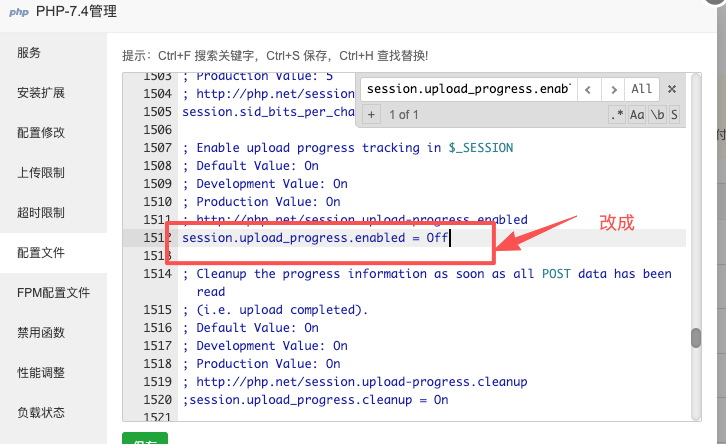Click empty line 1506 number in gutter
726x444 pixels.
[157, 130]
